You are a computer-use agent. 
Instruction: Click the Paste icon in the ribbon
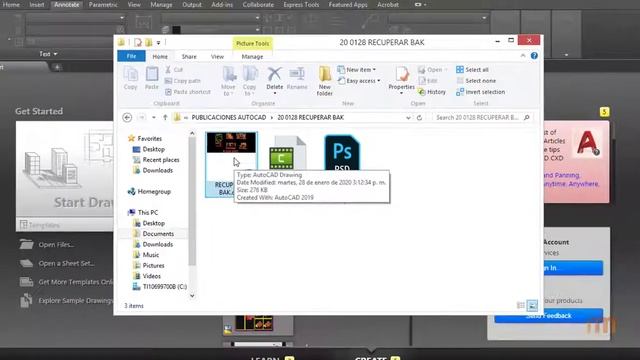click(151, 78)
